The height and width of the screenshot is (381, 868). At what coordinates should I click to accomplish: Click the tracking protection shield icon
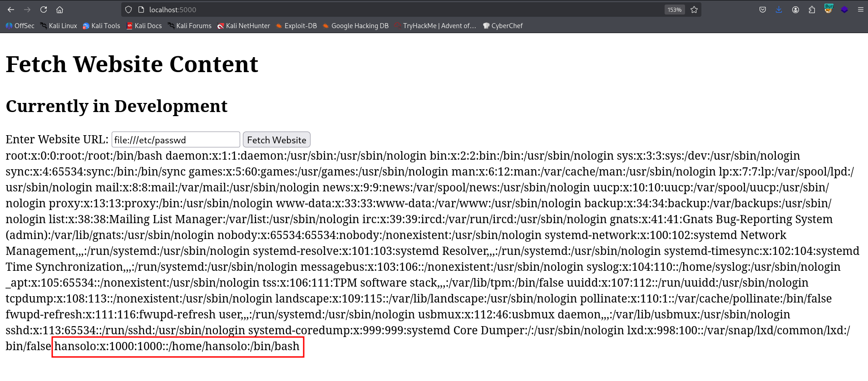pyautogui.click(x=128, y=10)
